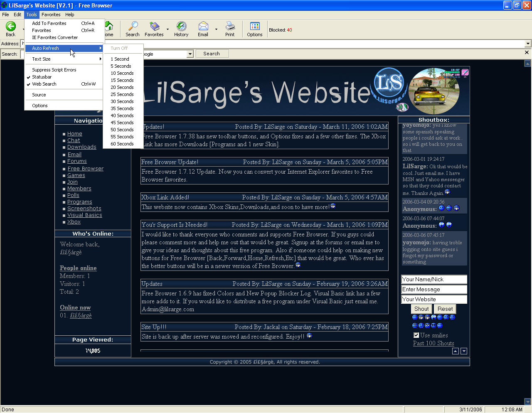Click shoutbox scroll up arrow button
Image resolution: width=532 pixels, height=413 pixels.
(x=456, y=351)
